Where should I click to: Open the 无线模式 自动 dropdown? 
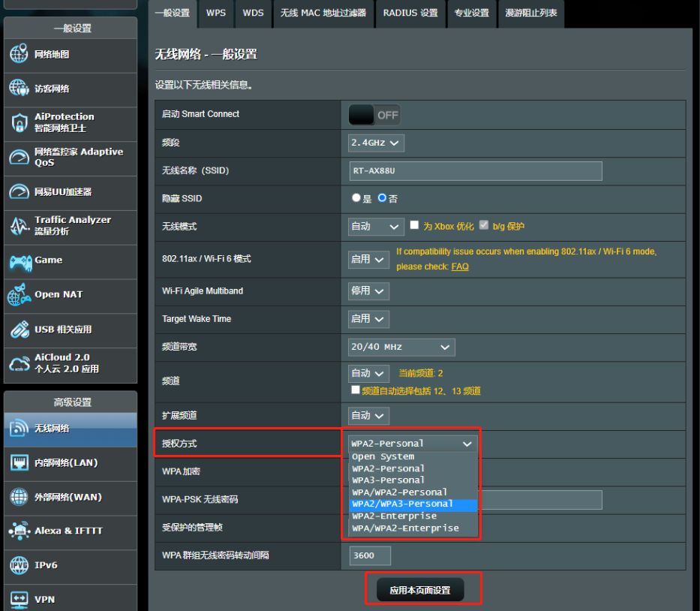(x=376, y=227)
